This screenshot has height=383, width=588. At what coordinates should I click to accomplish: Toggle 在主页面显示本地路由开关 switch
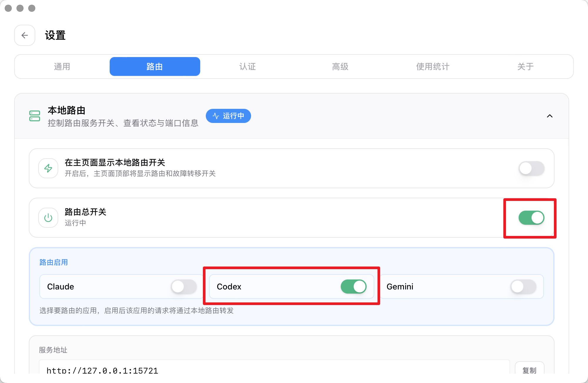click(532, 168)
